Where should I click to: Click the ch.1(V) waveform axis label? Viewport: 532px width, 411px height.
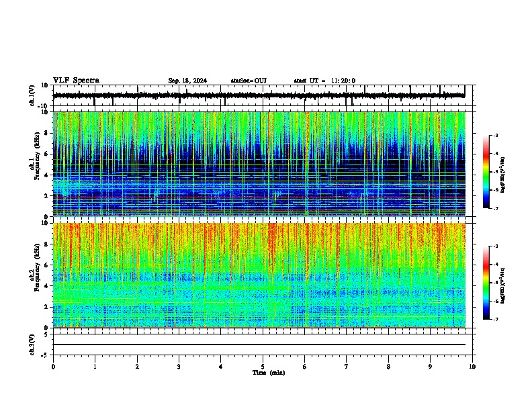tap(32, 95)
